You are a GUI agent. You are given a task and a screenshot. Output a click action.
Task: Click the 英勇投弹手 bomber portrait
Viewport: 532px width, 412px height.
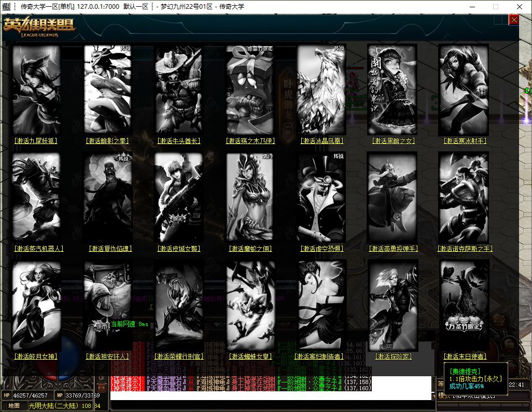(393, 197)
